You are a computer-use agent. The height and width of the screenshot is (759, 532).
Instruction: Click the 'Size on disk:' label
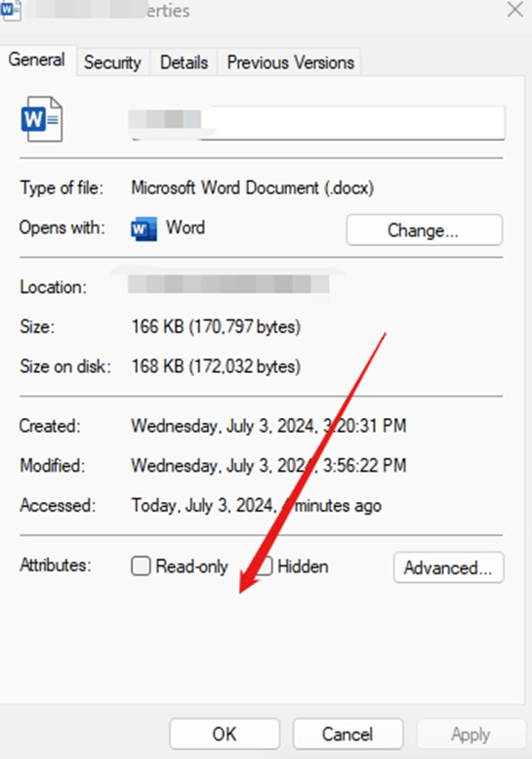[65, 366]
